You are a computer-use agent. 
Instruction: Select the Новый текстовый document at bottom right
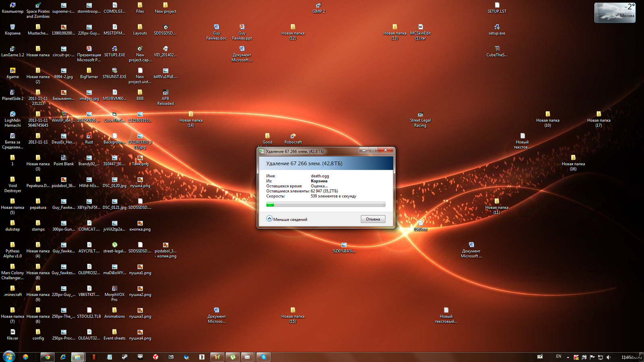point(446,315)
